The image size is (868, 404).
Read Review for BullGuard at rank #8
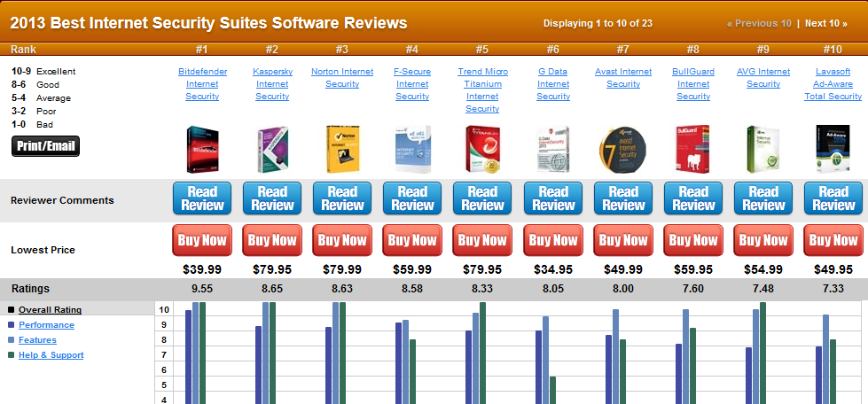(693, 198)
